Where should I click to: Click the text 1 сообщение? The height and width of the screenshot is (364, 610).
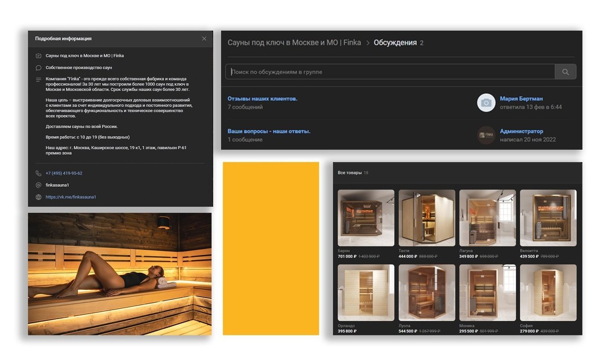point(245,140)
